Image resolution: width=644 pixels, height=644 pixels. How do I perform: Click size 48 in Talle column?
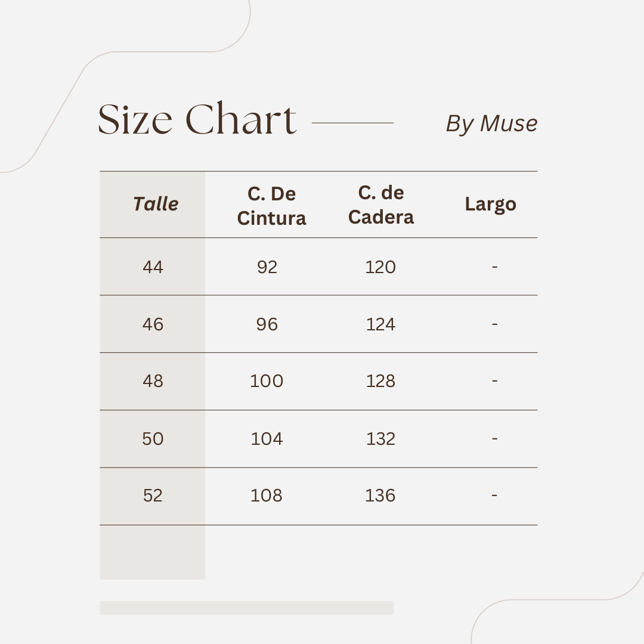[153, 381]
